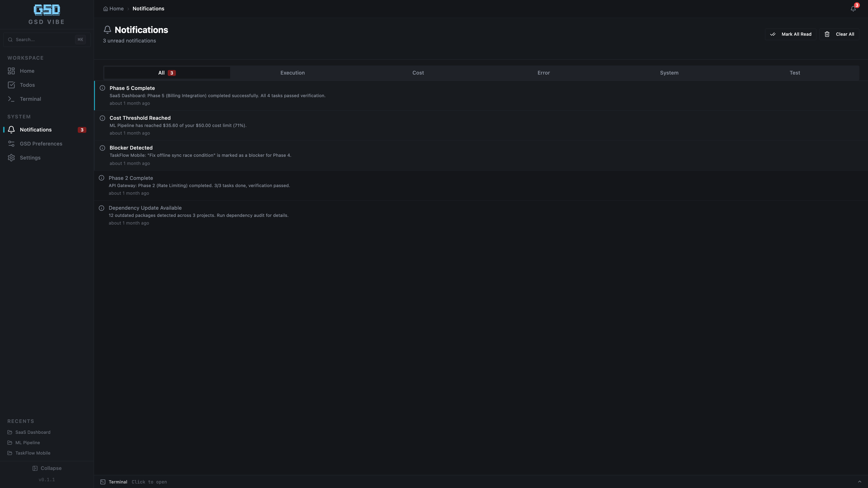Image resolution: width=868 pixels, height=488 pixels.
Task: Collapse the sidebar
Action: coord(47,468)
